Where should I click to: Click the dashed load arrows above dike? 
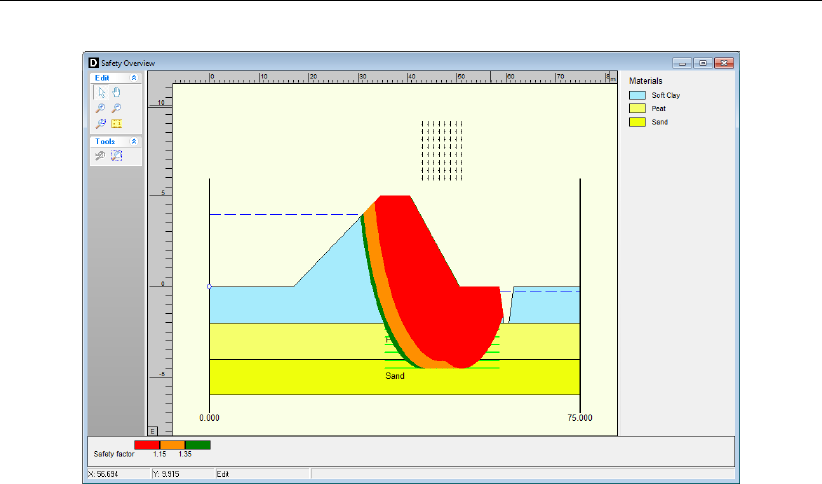(x=442, y=151)
